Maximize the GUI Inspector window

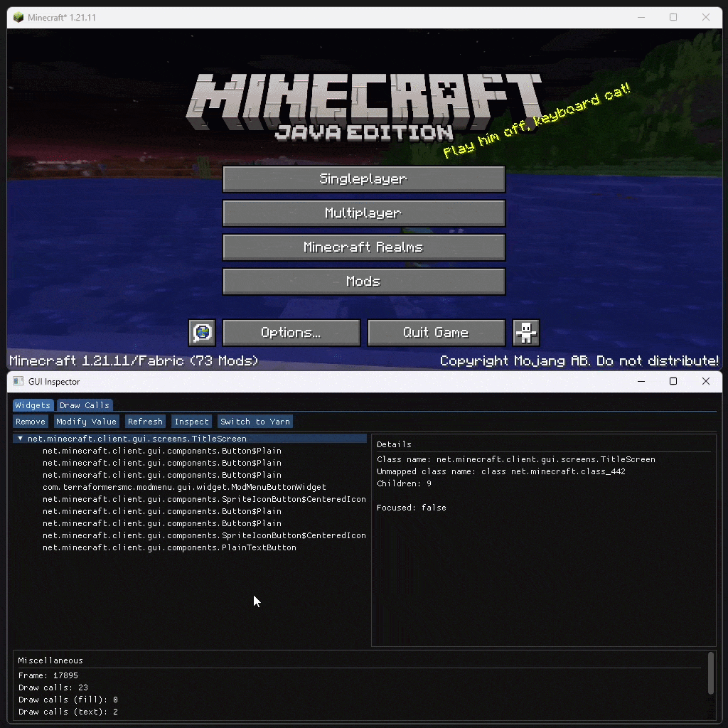(x=673, y=381)
